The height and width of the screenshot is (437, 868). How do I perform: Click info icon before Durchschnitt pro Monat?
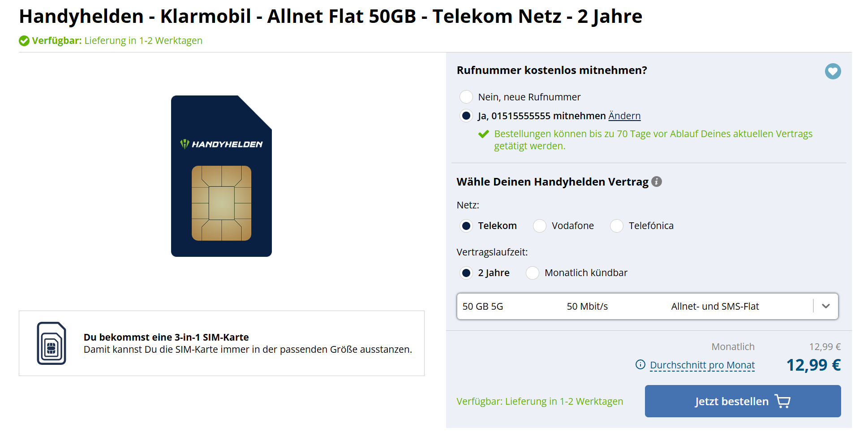[640, 364]
